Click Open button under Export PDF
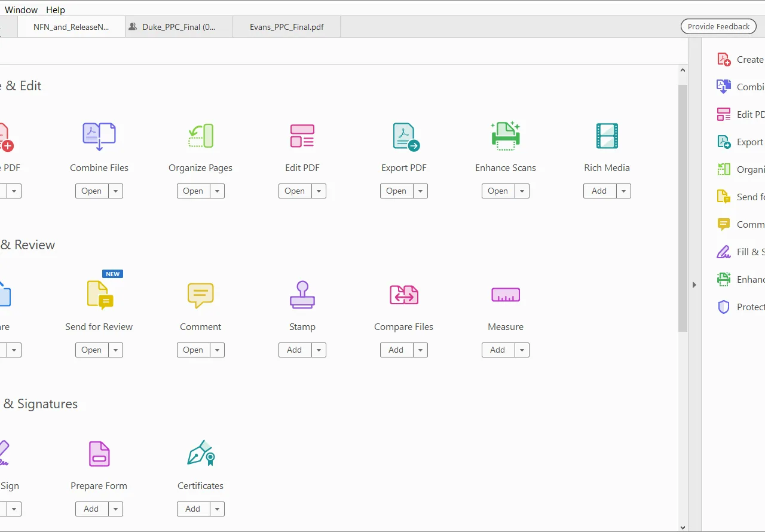The height and width of the screenshot is (532, 765). 397,191
